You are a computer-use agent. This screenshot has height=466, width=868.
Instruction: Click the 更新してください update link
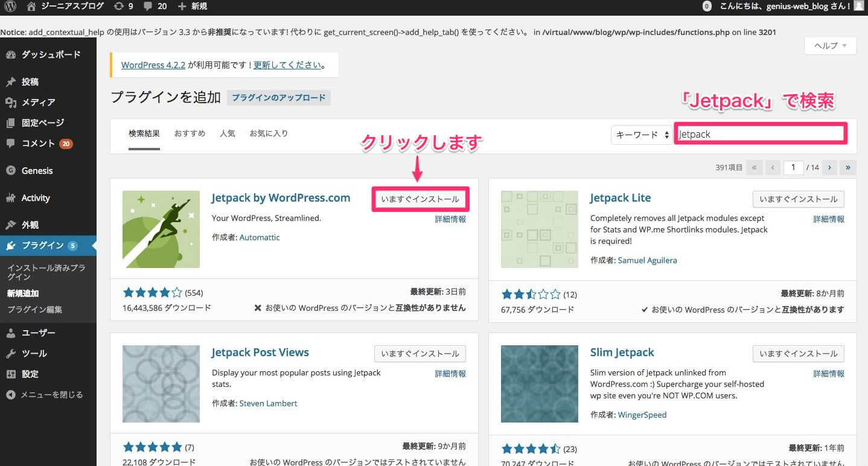tap(287, 65)
